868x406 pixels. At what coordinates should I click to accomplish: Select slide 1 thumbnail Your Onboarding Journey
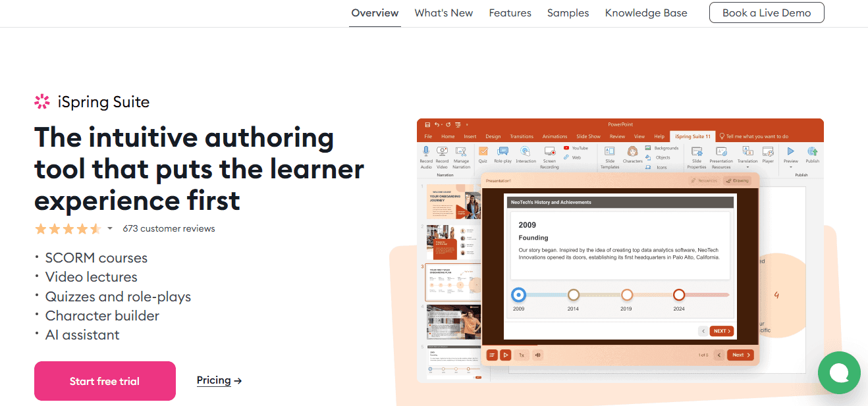[x=454, y=201]
